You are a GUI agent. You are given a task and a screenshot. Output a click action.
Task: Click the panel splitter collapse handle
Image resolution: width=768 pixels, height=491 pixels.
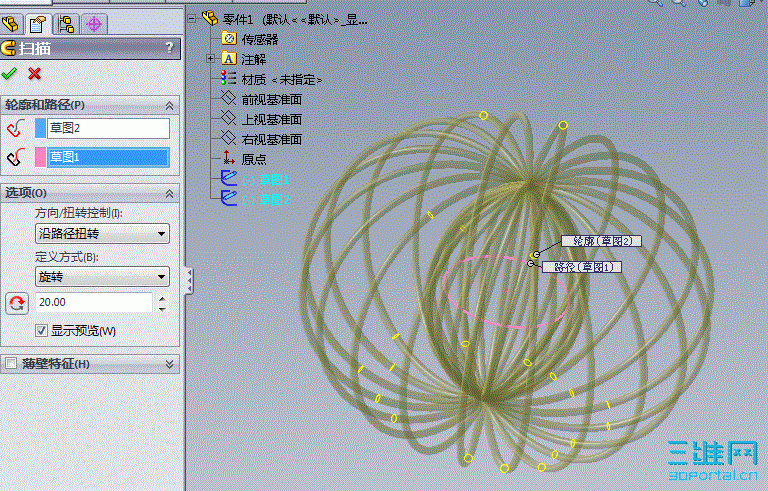[189, 281]
